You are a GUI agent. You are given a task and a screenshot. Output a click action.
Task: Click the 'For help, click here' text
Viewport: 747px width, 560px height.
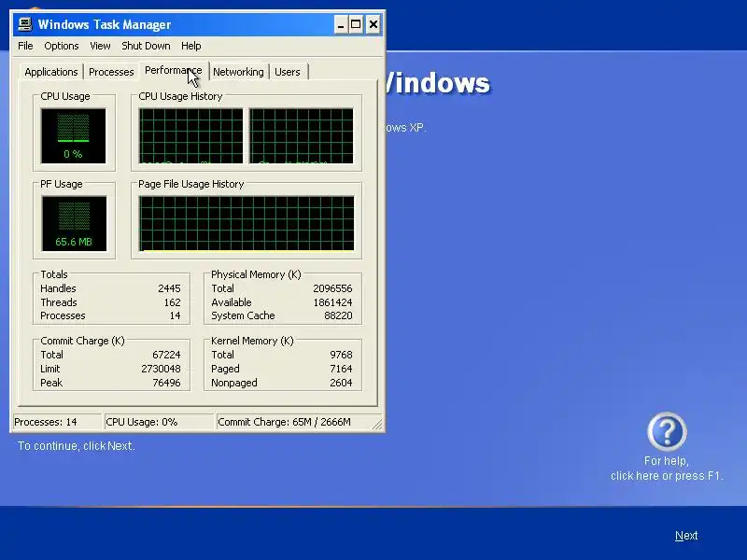[667, 469]
